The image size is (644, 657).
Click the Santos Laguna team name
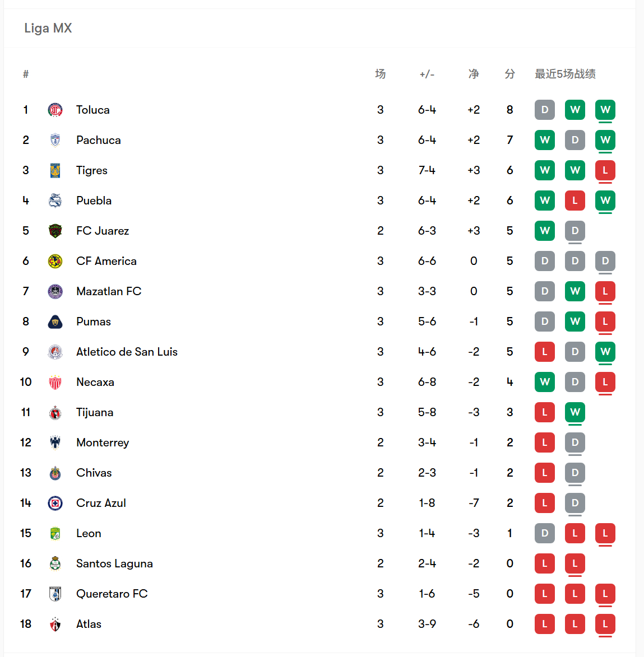click(x=114, y=563)
